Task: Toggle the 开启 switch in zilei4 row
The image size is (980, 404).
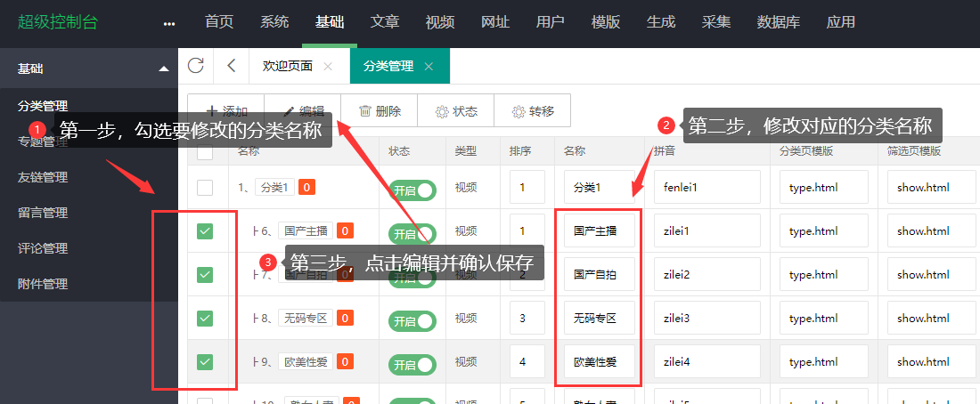Action: [412, 365]
